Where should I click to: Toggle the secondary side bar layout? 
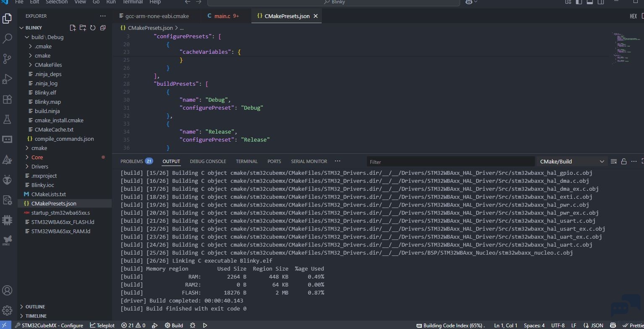pos(601,2)
